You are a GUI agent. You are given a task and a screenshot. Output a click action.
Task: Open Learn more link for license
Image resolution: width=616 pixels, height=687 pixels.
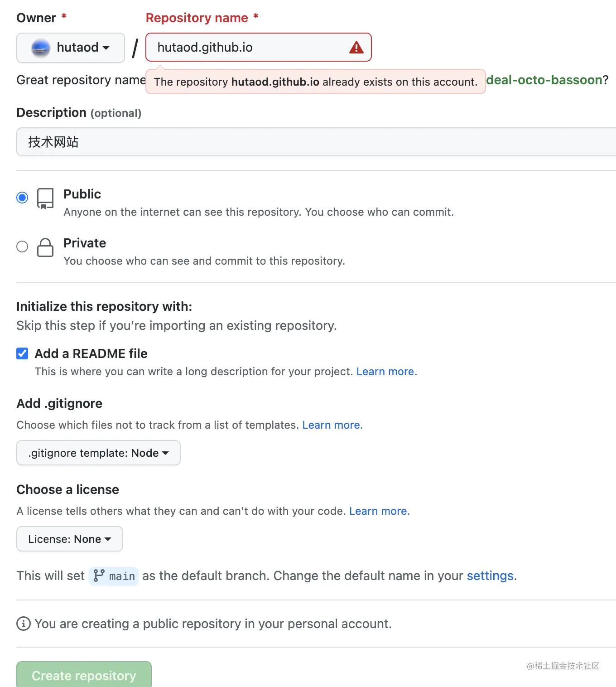[x=380, y=511]
